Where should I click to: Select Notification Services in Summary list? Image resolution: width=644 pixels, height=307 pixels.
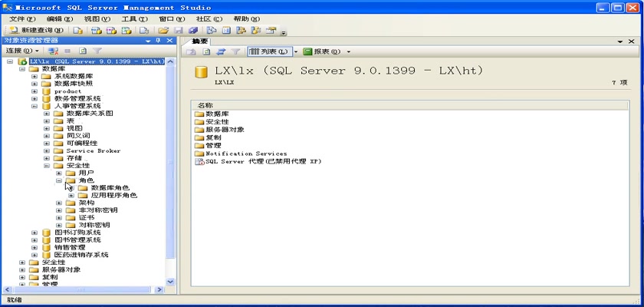(246, 153)
